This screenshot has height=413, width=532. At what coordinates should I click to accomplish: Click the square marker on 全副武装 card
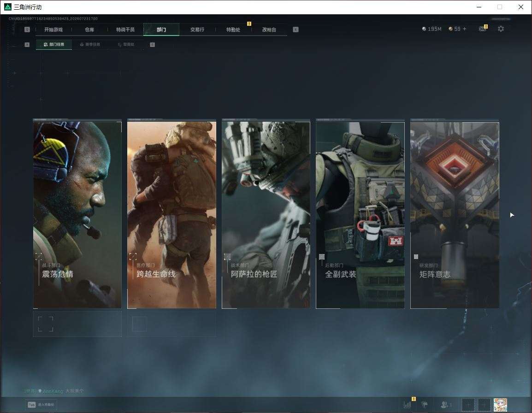(322, 257)
